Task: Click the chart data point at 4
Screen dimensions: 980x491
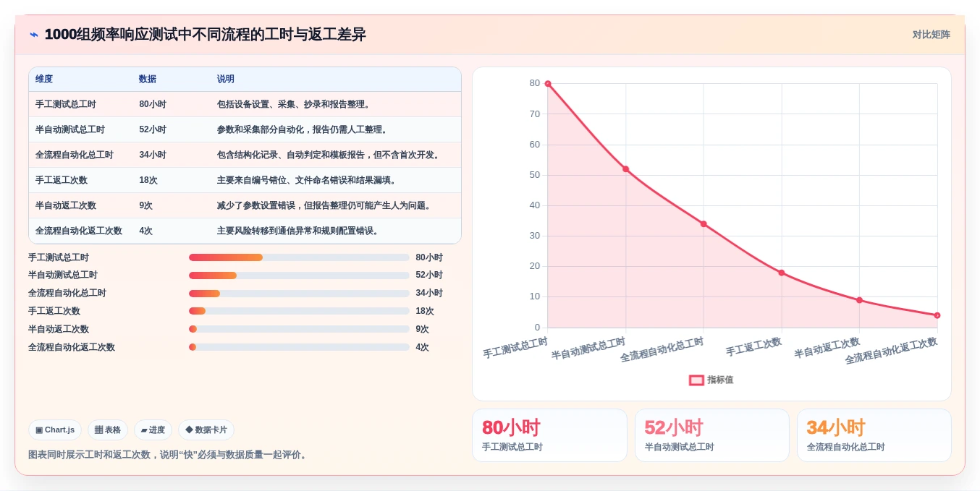Action: 937,315
